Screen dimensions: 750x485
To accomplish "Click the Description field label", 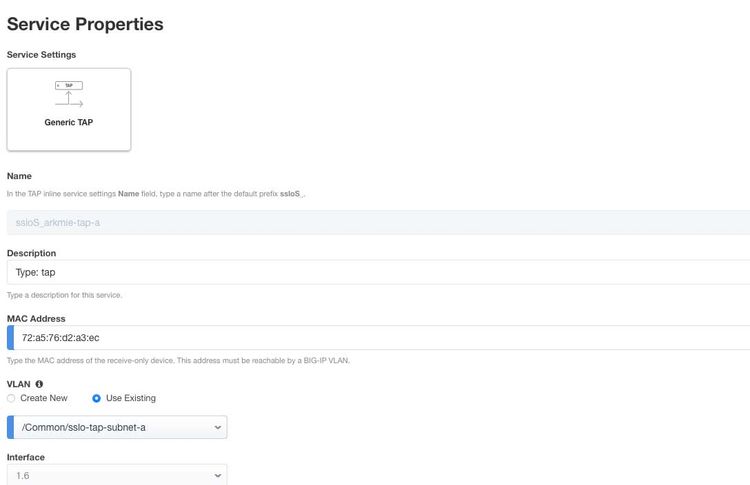I will coord(31,253).
